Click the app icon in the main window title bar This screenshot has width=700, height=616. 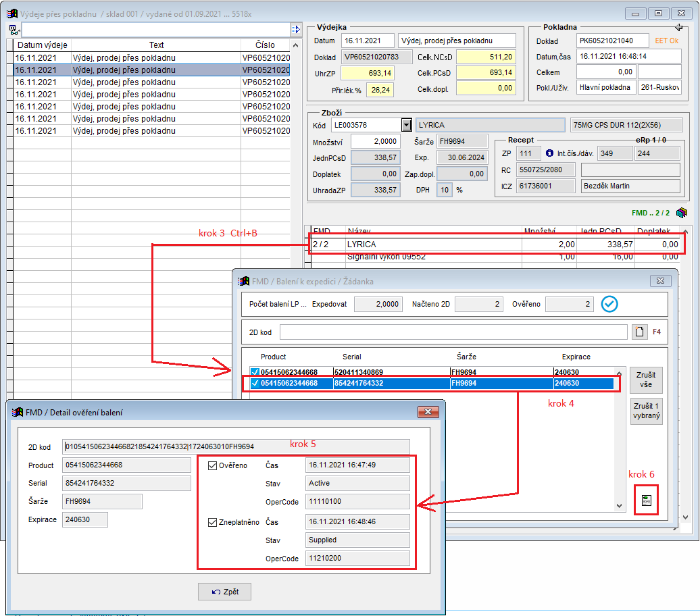pyautogui.click(x=12, y=14)
